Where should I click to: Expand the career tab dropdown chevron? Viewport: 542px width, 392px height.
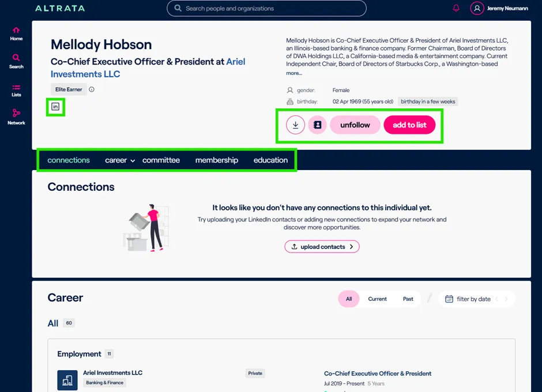(133, 161)
